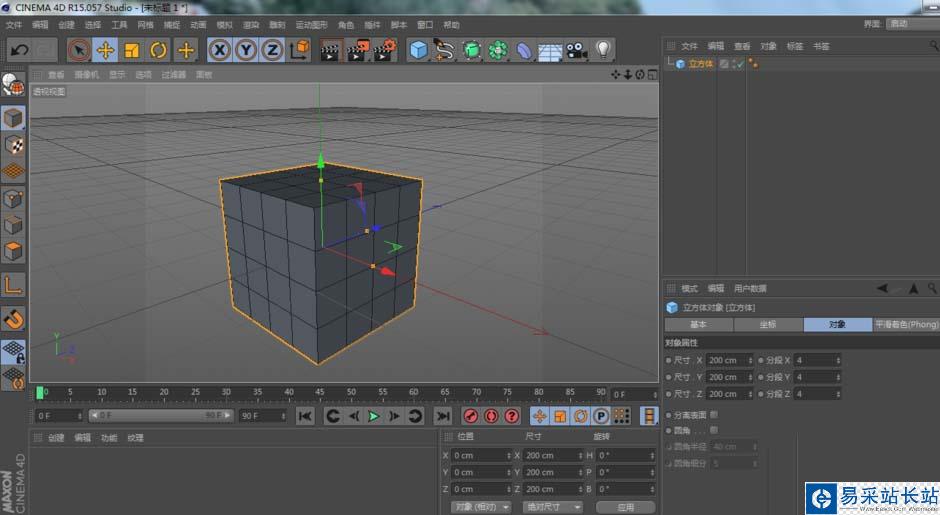Viewport: 940px width, 515px height.
Task: Click the camera object icon
Action: [577, 50]
